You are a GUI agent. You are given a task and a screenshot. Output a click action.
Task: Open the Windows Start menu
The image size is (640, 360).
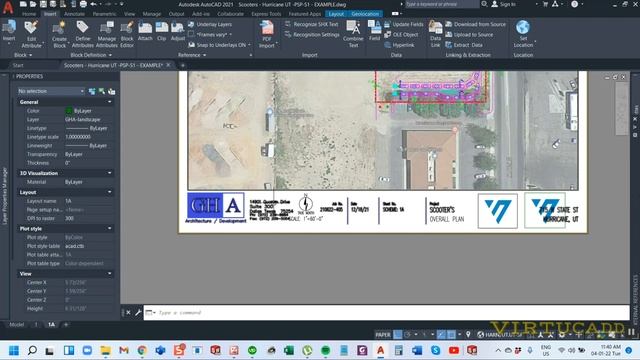pyautogui.click(x=13, y=350)
